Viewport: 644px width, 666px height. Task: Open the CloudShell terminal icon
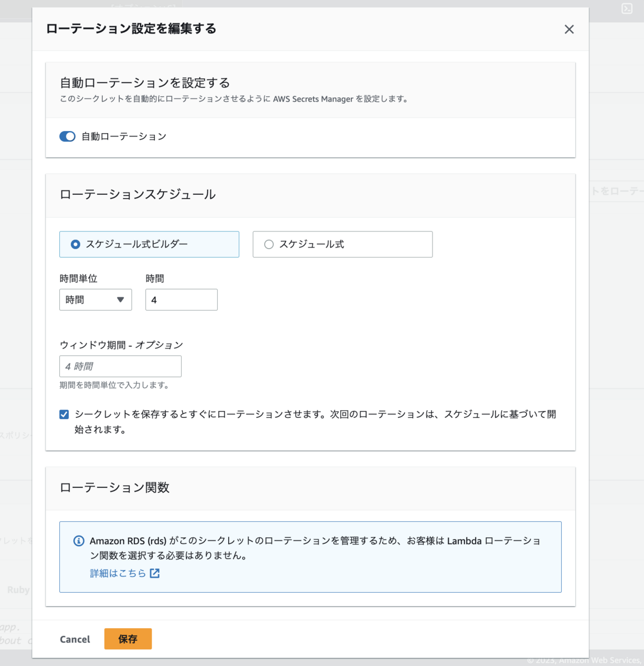click(x=627, y=8)
